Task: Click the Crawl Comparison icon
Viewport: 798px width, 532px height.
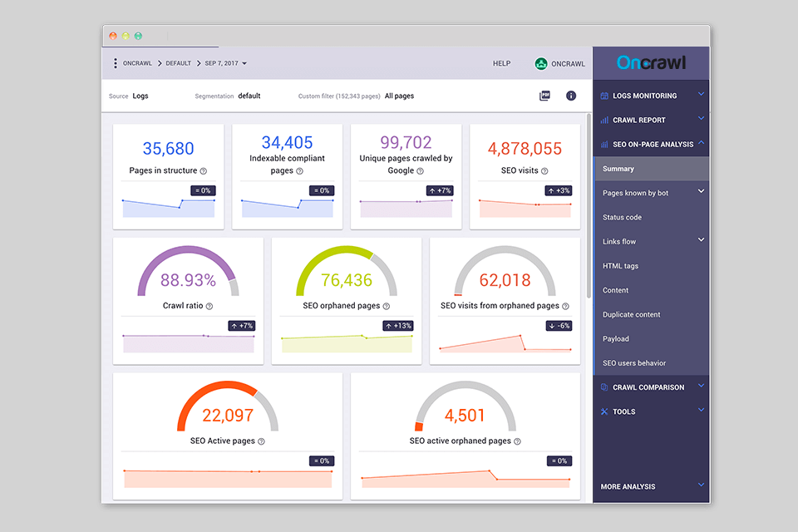Action: point(604,387)
